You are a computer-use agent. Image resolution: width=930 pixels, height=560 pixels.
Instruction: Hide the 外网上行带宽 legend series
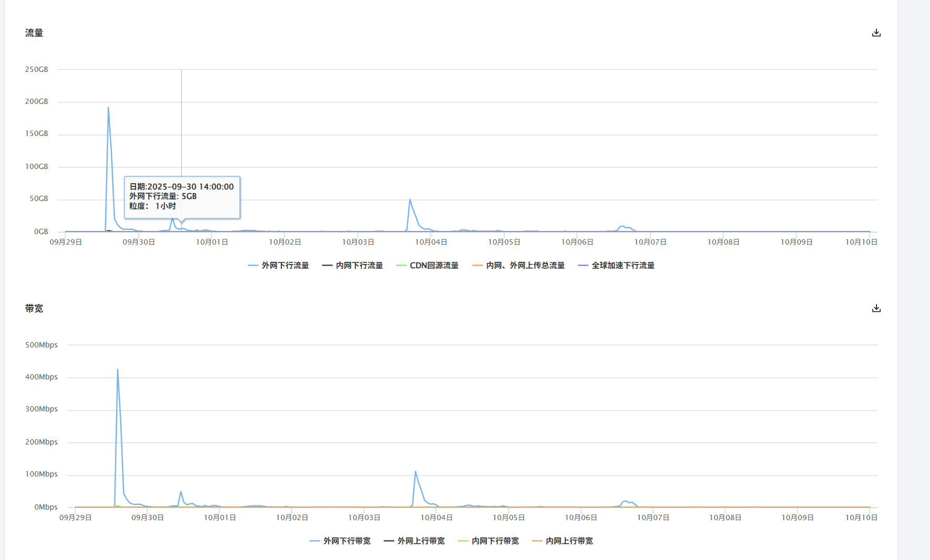(x=414, y=541)
